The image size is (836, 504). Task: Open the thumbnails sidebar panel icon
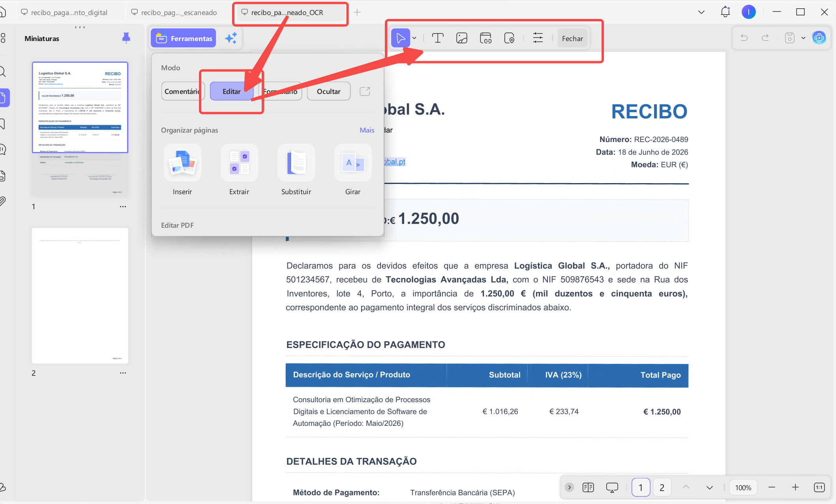[3, 97]
